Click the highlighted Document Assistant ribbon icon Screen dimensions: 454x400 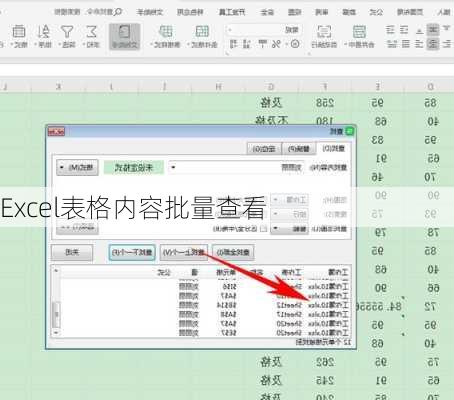(x=124, y=36)
